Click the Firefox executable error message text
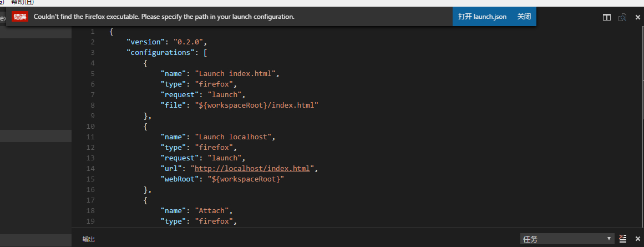 pyautogui.click(x=164, y=17)
